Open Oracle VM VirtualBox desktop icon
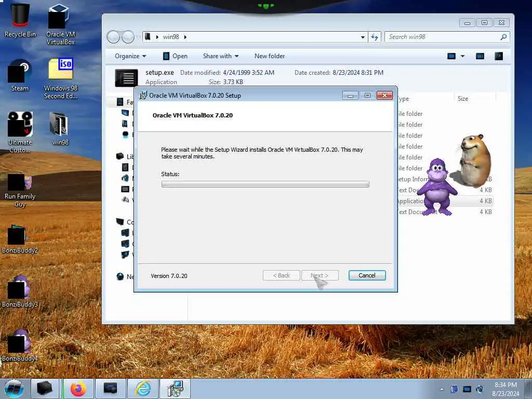 click(60, 24)
